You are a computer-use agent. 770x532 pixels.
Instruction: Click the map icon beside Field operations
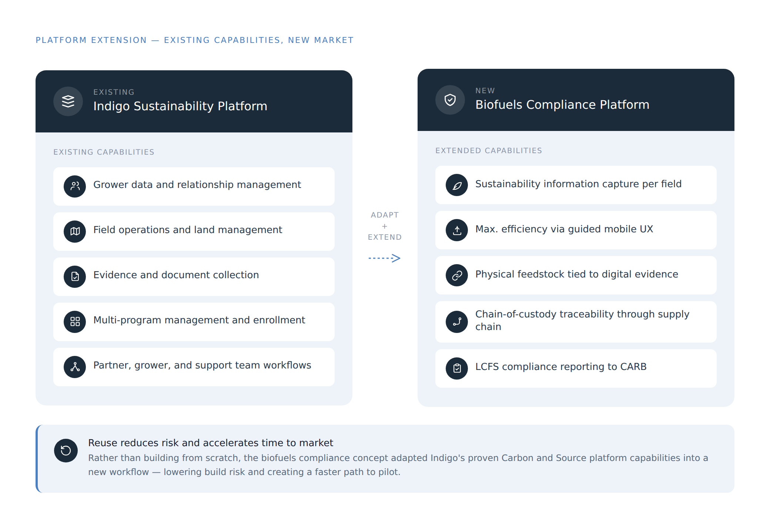(x=75, y=232)
